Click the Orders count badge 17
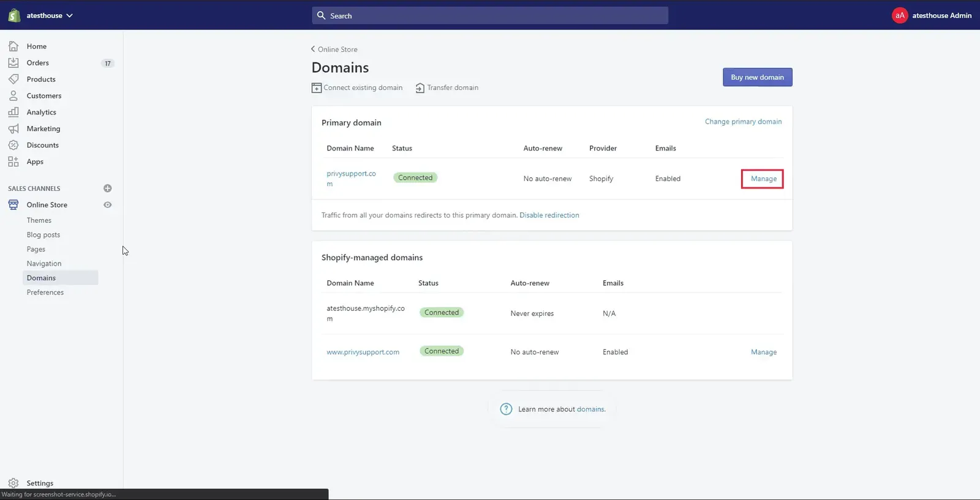Viewport: 980px width, 500px height. (108, 63)
